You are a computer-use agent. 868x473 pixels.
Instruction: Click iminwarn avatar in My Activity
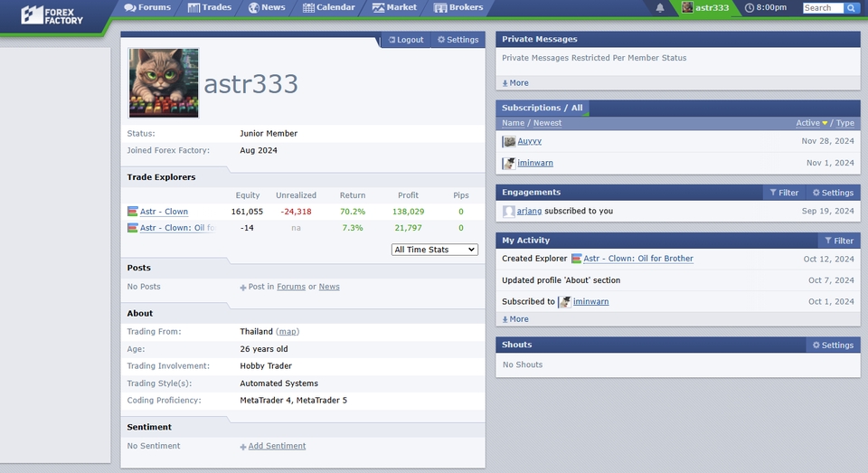(564, 302)
